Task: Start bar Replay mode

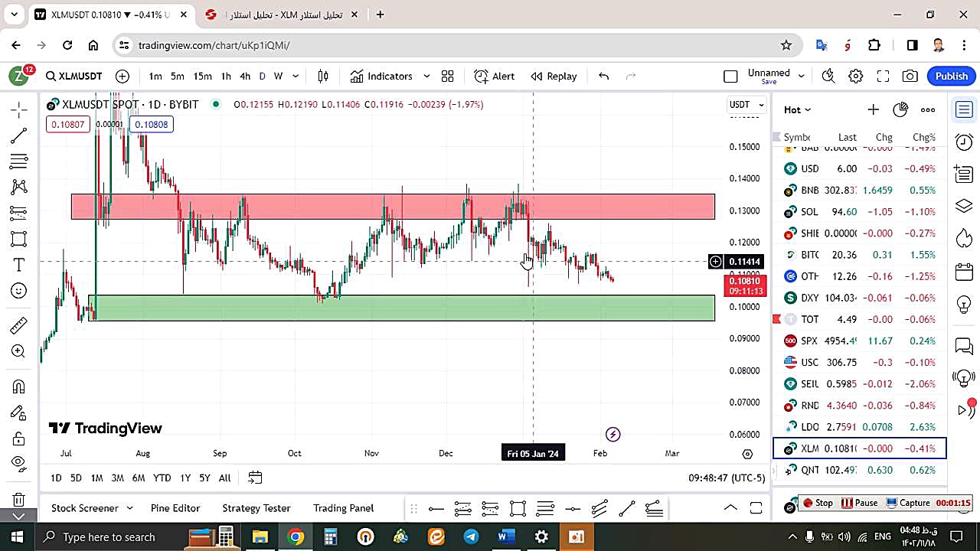Action: click(554, 76)
